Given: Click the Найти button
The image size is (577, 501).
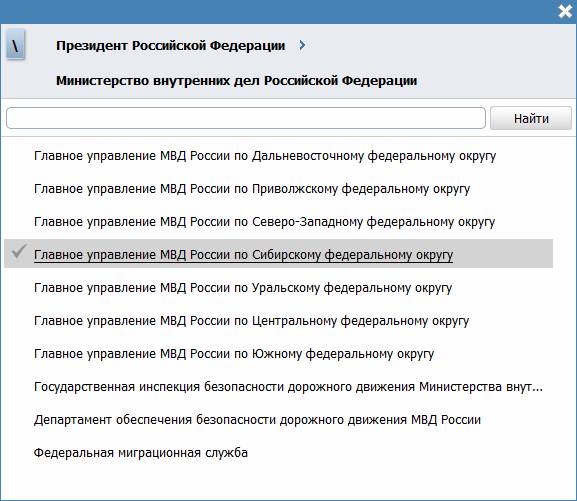Looking at the screenshot, I should pyautogui.click(x=531, y=118).
